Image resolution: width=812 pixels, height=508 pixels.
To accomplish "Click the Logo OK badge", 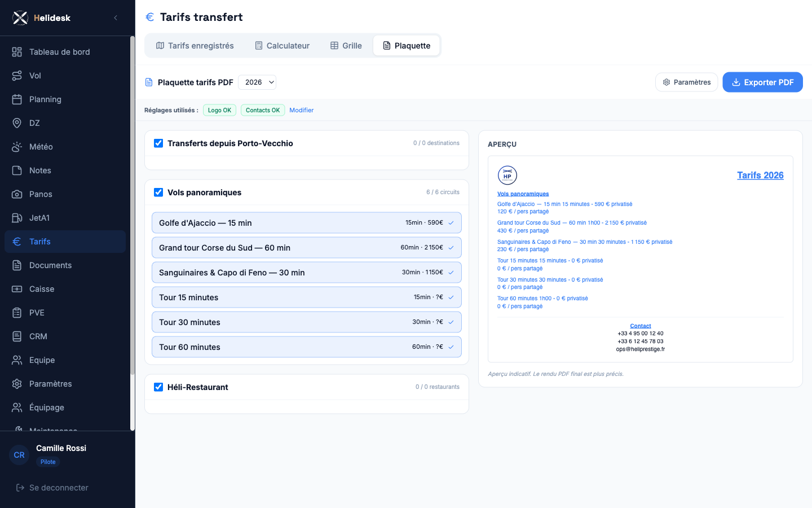I will (219, 110).
